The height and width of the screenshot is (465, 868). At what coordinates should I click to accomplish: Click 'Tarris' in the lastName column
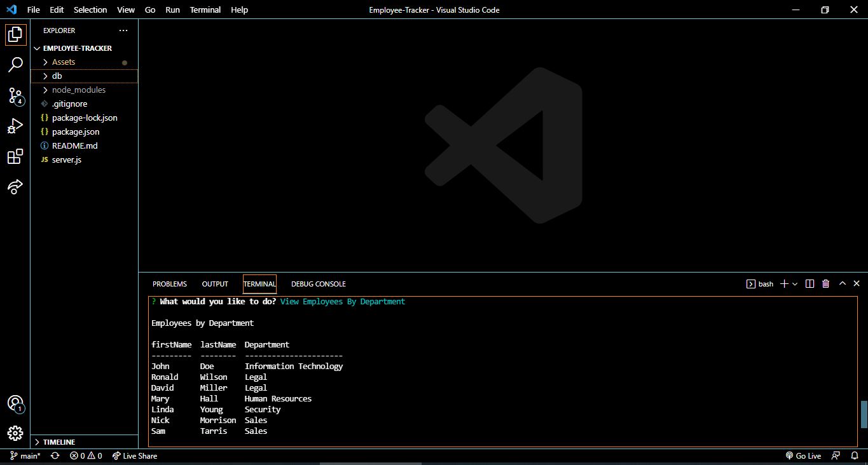214,431
